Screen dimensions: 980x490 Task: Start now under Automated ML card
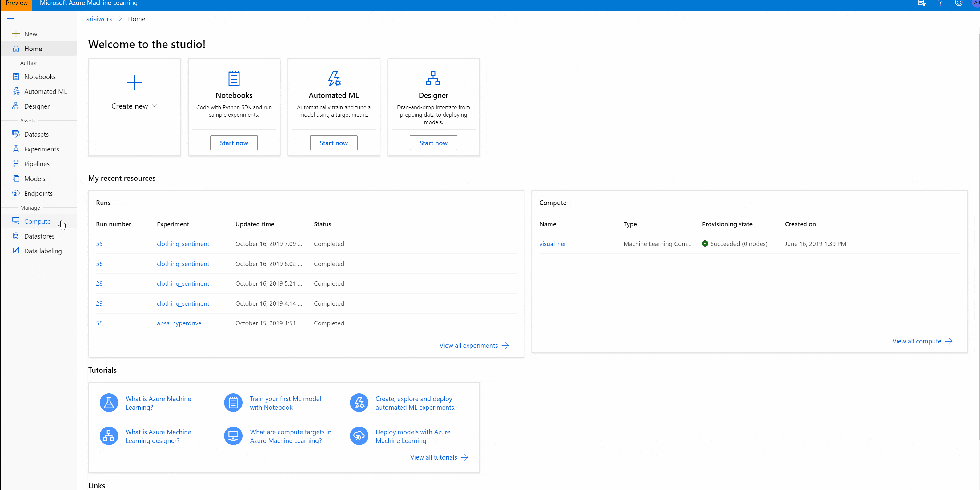tap(334, 143)
